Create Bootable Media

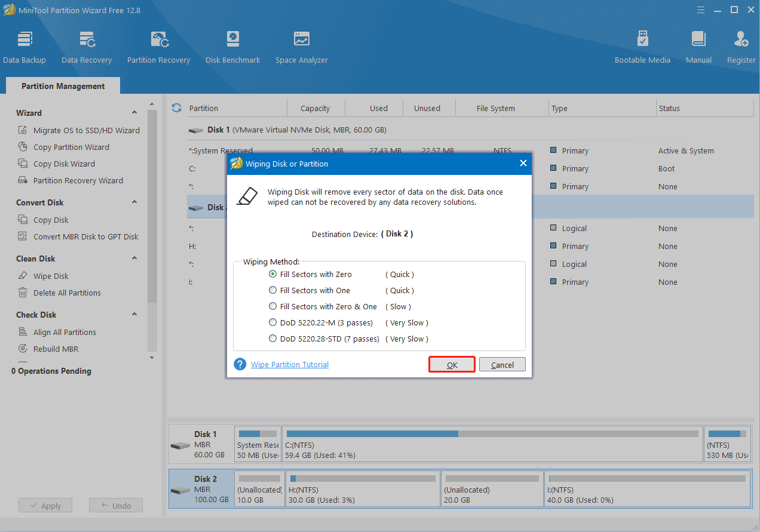click(642, 48)
